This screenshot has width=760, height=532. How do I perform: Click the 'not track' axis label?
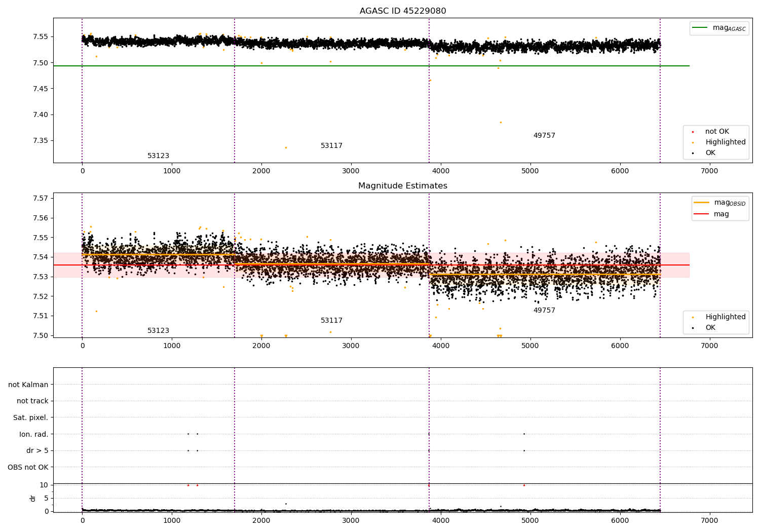32,401
